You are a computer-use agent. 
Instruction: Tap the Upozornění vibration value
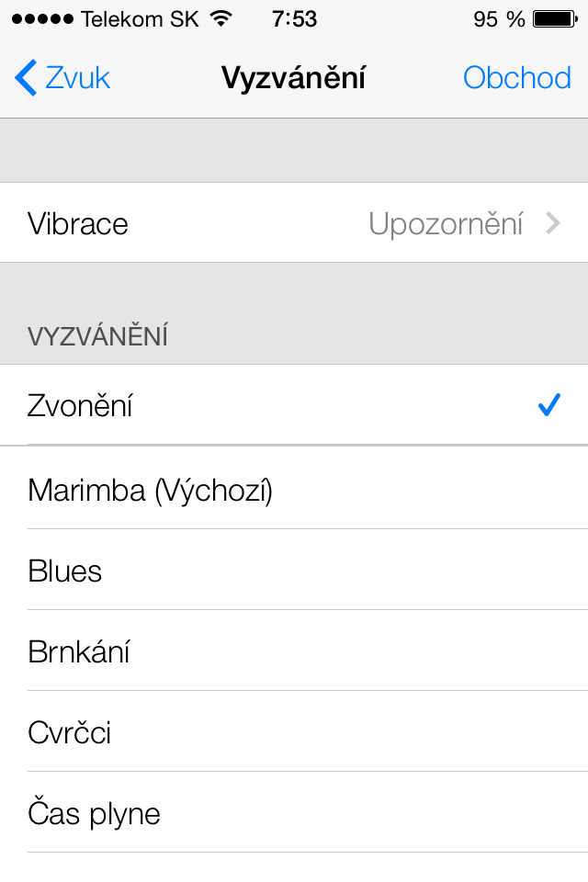446,223
